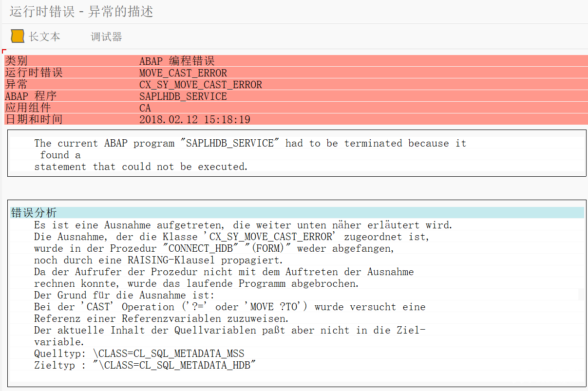This screenshot has height=391, width=588.
Task: Open the 长文本 long text view
Action: (x=44, y=37)
